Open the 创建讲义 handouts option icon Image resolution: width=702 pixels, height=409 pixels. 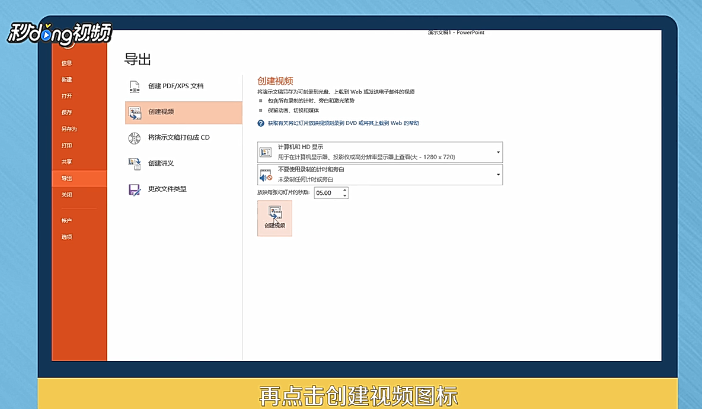(x=134, y=164)
